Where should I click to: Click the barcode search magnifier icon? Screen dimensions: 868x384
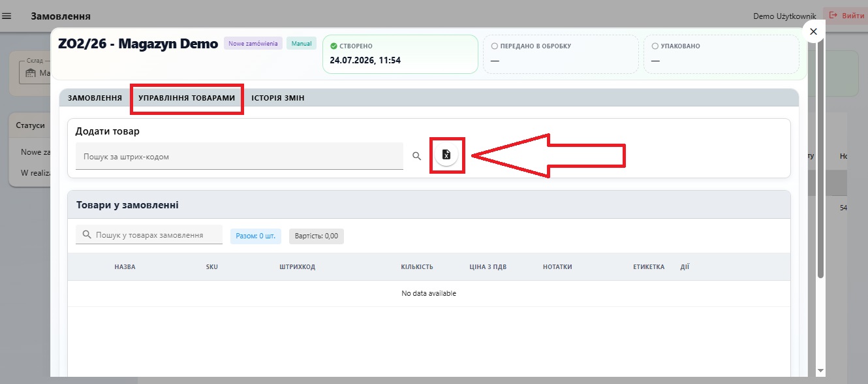[x=417, y=156]
